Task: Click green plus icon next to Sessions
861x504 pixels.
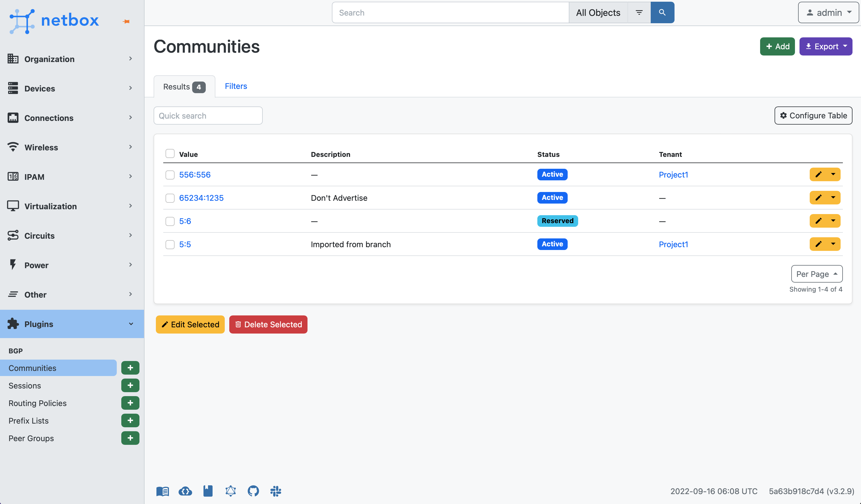Action: coord(130,385)
